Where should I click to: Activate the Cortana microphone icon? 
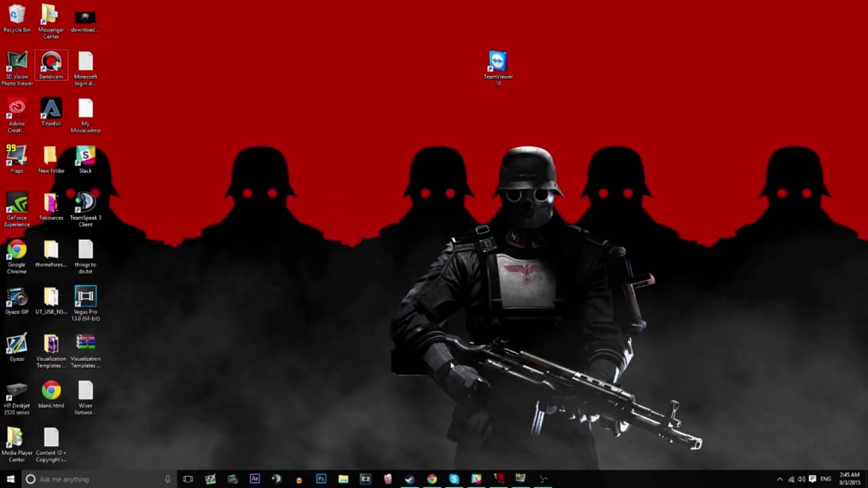point(167,479)
